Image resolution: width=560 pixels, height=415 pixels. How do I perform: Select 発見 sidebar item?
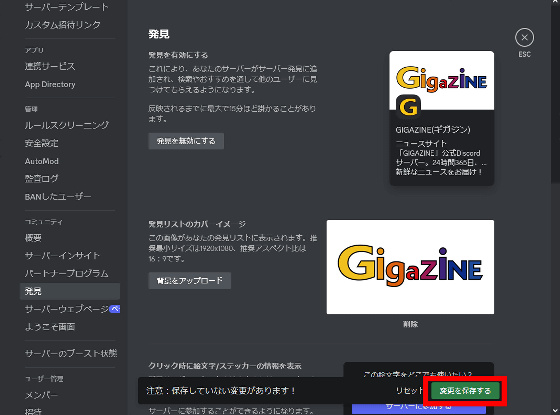click(x=70, y=291)
